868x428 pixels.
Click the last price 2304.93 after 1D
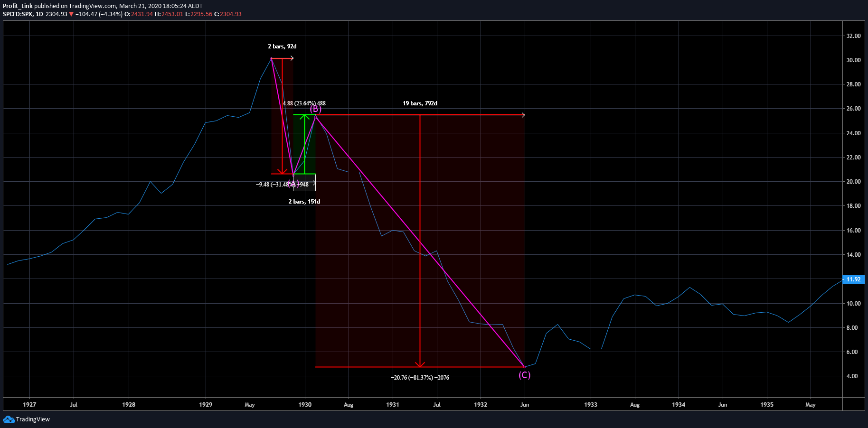(x=57, y=14)
